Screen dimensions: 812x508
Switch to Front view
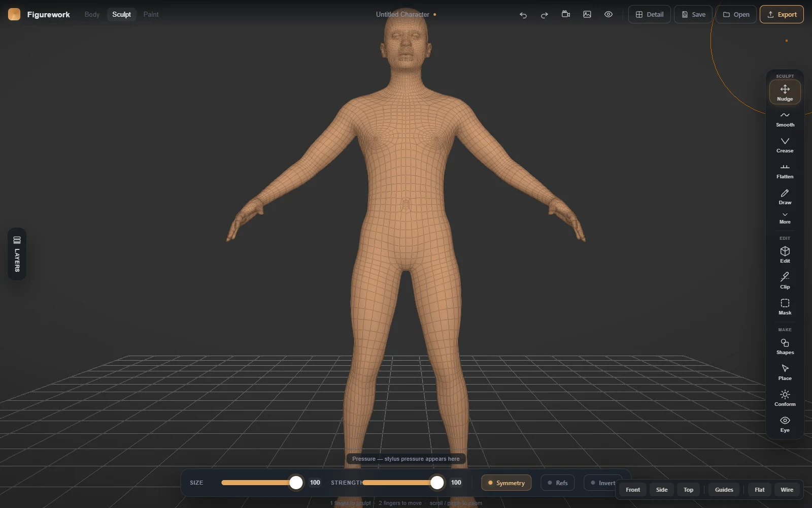point(632,490)
